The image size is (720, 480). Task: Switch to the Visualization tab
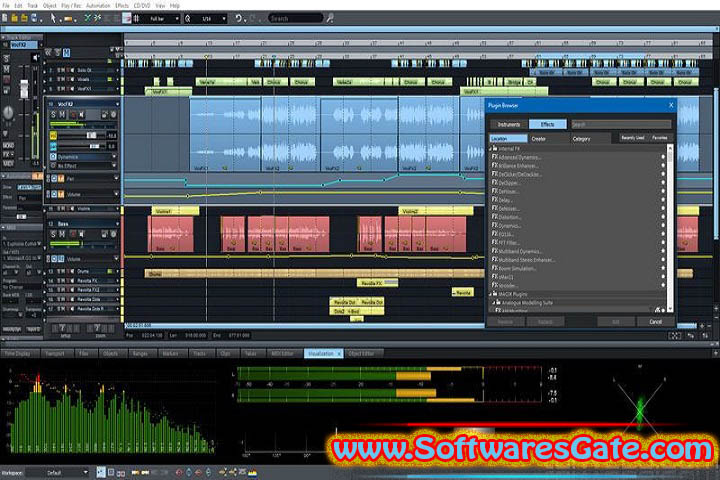[321, 354]
